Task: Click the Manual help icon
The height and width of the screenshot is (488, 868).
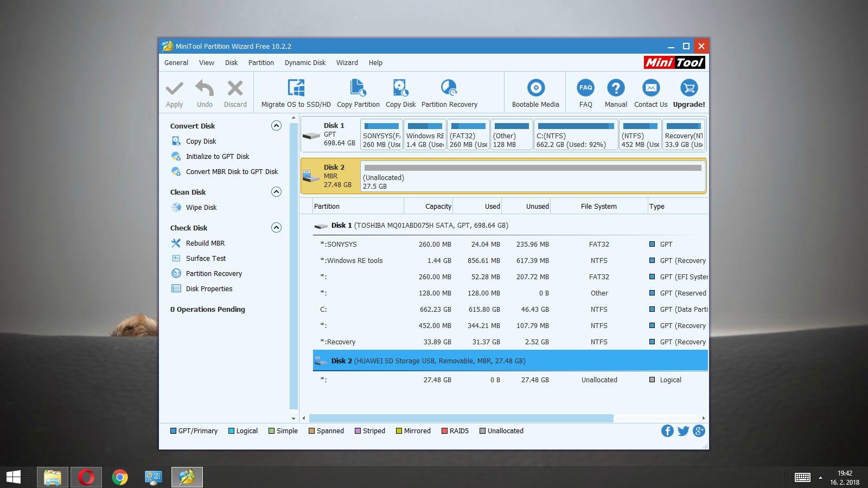Action: pyautogui.click(x=616, y=88)
